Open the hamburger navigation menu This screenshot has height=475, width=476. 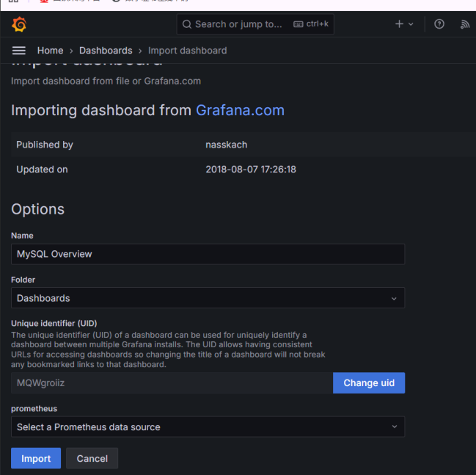[x=19, y=51]
